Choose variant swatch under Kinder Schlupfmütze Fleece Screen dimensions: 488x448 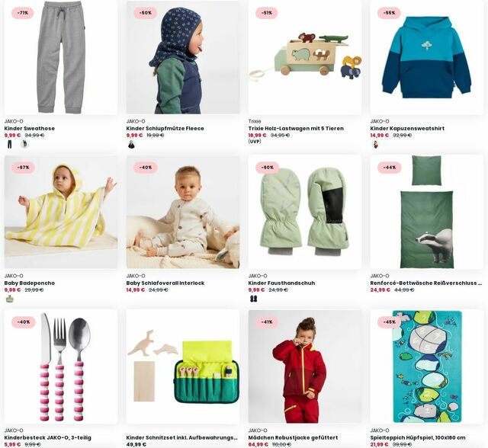(131, 144)
